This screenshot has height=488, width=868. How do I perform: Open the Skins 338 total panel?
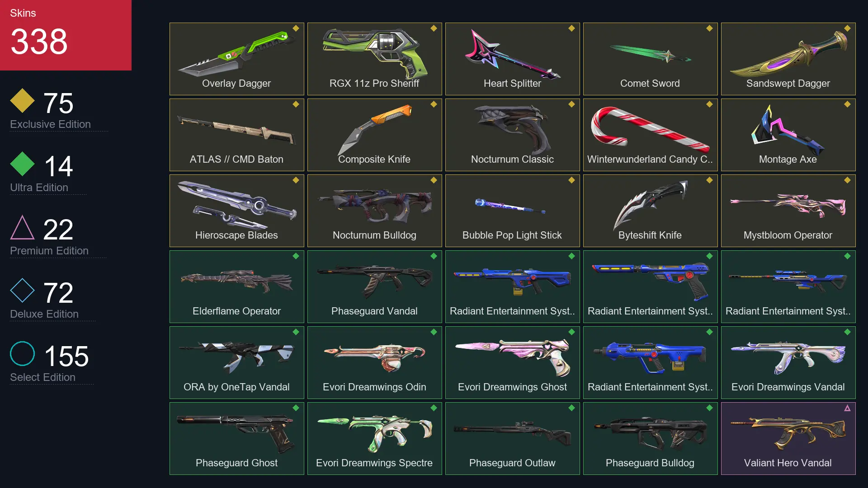pyautogui.click(x=66, y=35)
